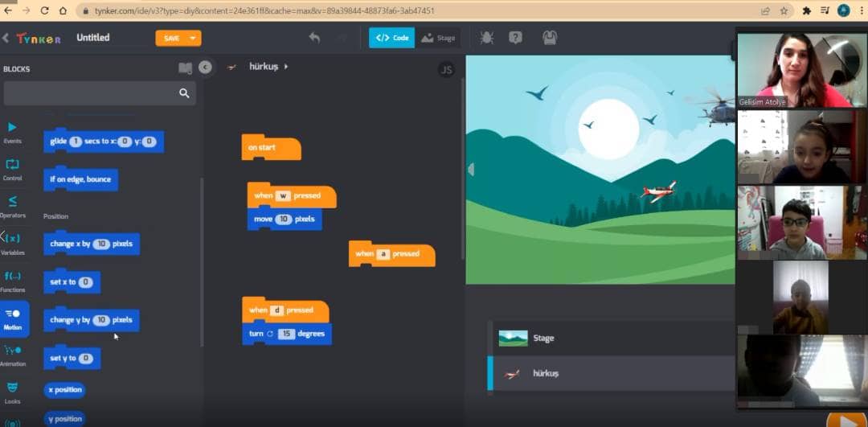The height and width of the screenshot is (427, 868).
Task: Open the Variables block category
Action: point(12,243)
